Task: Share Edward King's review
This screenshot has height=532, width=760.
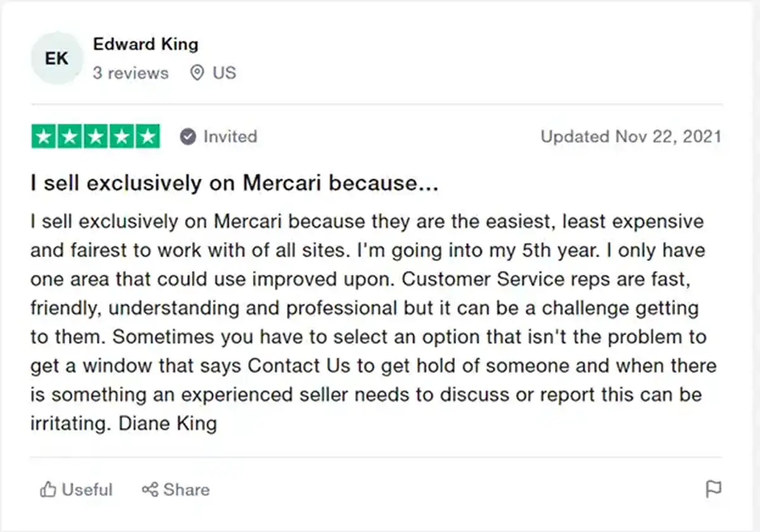Action: pyautogui.click(x=175, y=489)
